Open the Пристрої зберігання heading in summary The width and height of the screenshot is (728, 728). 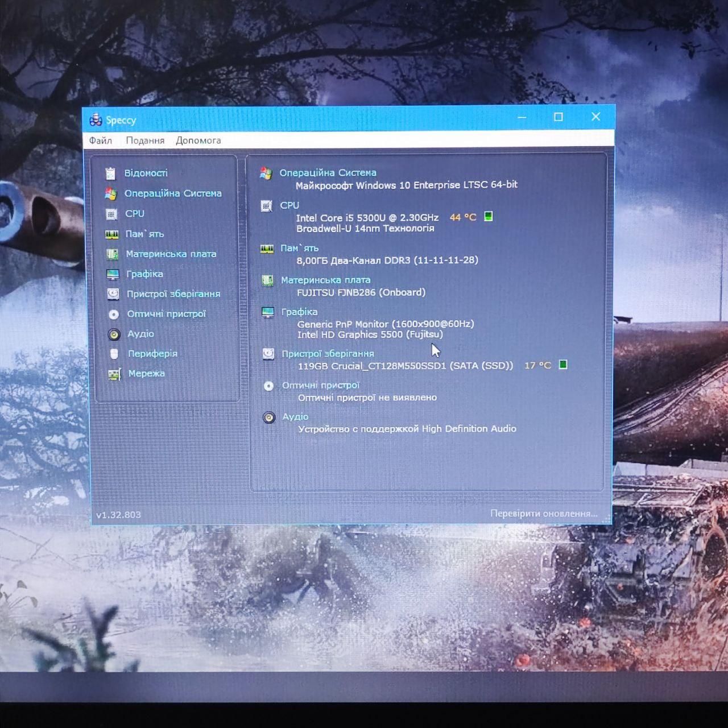click(x=328, y=353)
